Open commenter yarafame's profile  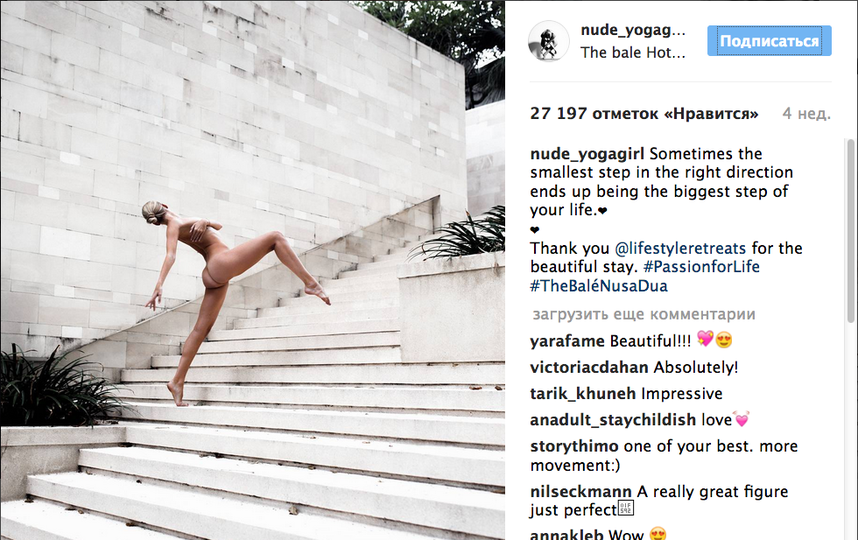pos(567,341)
